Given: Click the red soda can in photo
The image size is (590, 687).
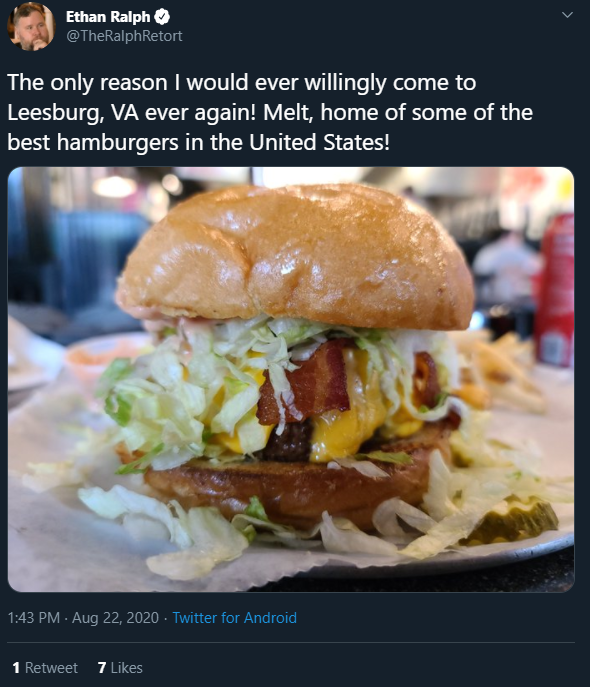Looking at the screenshot, I should [555, 290].
